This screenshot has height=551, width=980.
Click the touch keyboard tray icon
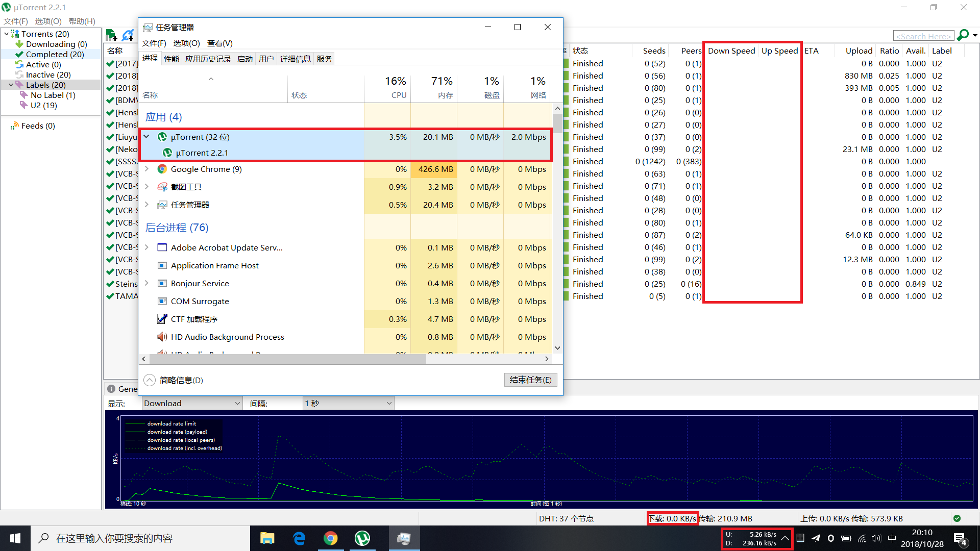[x=800, y=538]
